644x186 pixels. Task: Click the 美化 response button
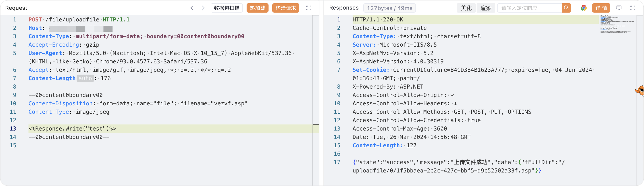[466, 8]
